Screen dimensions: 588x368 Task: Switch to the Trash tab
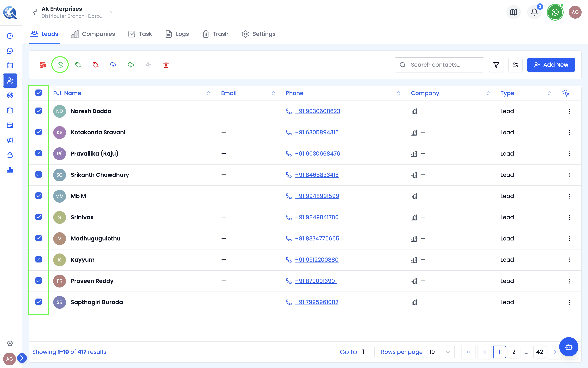pos(216,34)
